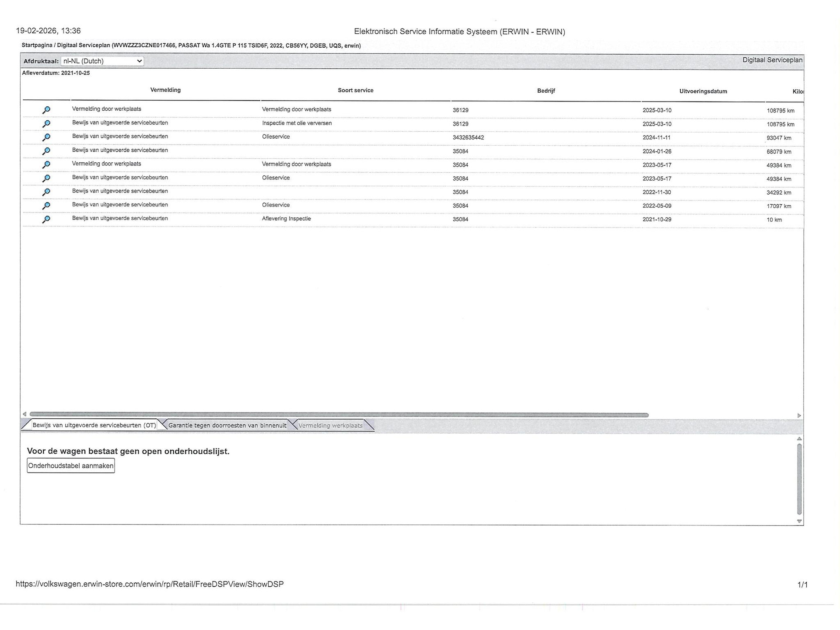The height and width of the screenshot is (630, 840).
Task: Open details for 2023-05-17 Olieservice row
Action: 46,178
